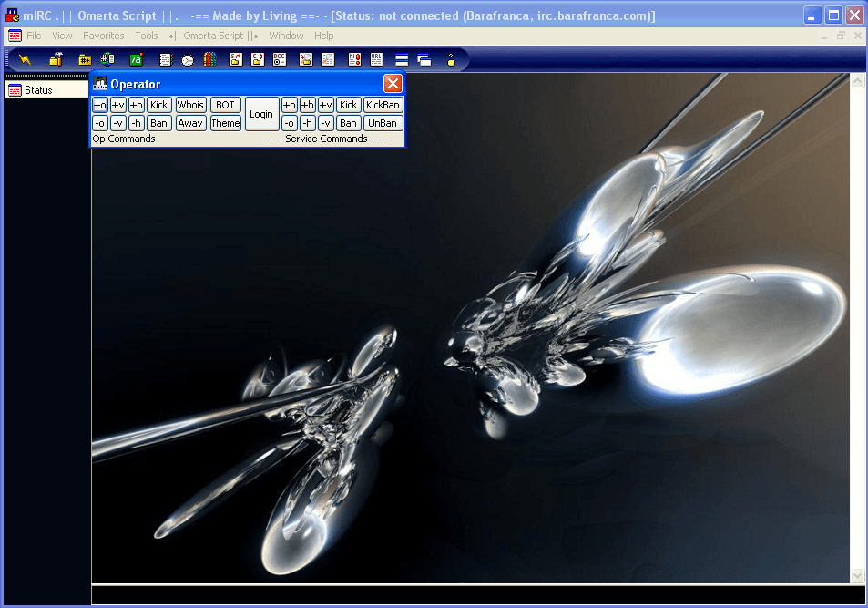The width and height of the screenshot is (868, 608).
Task: Open the Address Book books icon
Action: 209,59
